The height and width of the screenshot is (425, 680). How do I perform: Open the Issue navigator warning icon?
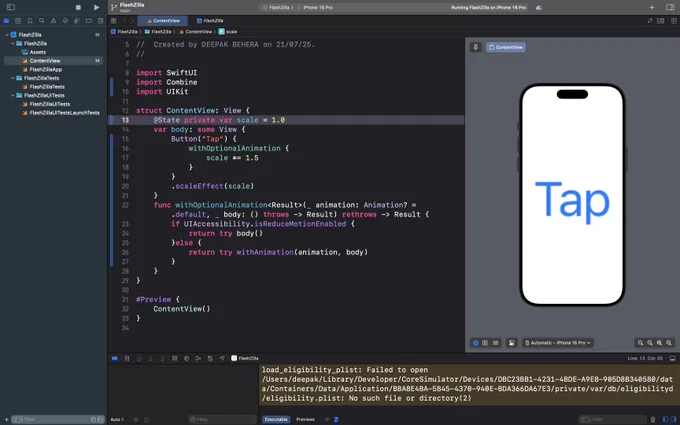pos(53,21)
